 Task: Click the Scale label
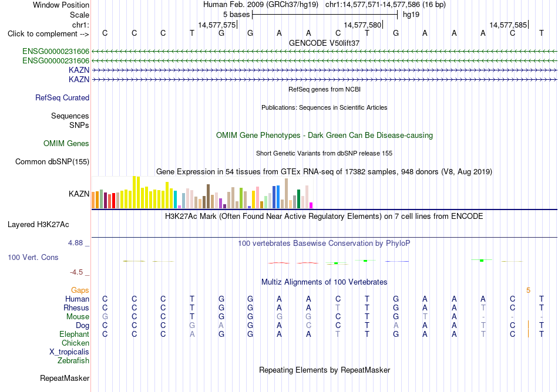tap(79, 15)
